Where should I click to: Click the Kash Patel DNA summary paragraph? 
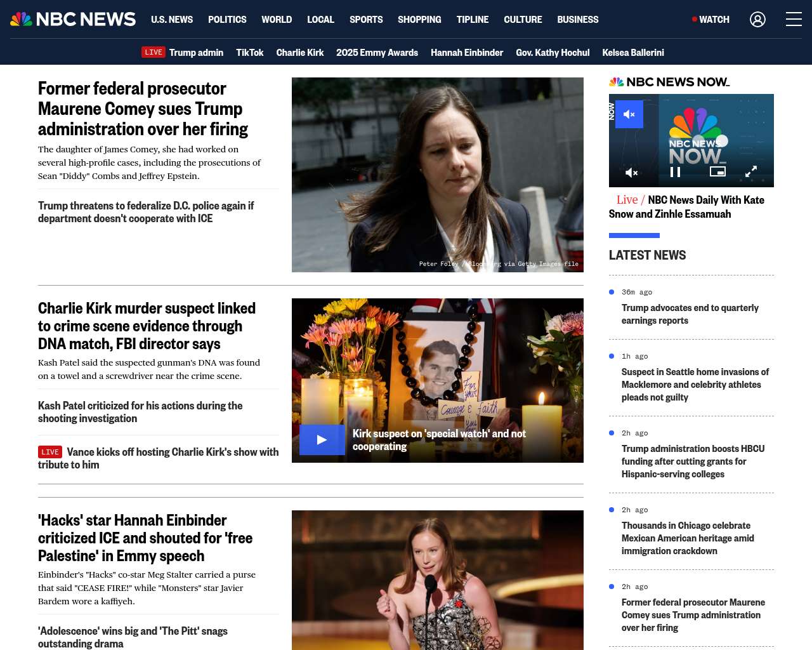(x=149, y=369)
